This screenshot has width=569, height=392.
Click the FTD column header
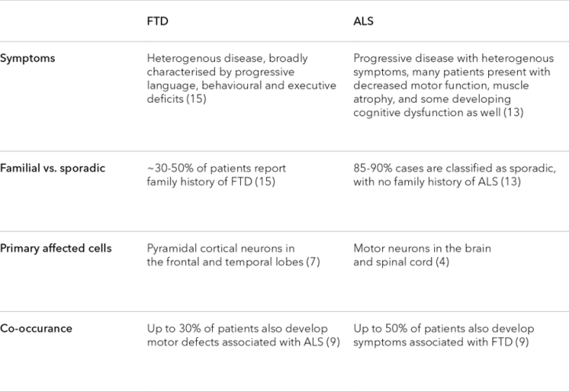158,23
